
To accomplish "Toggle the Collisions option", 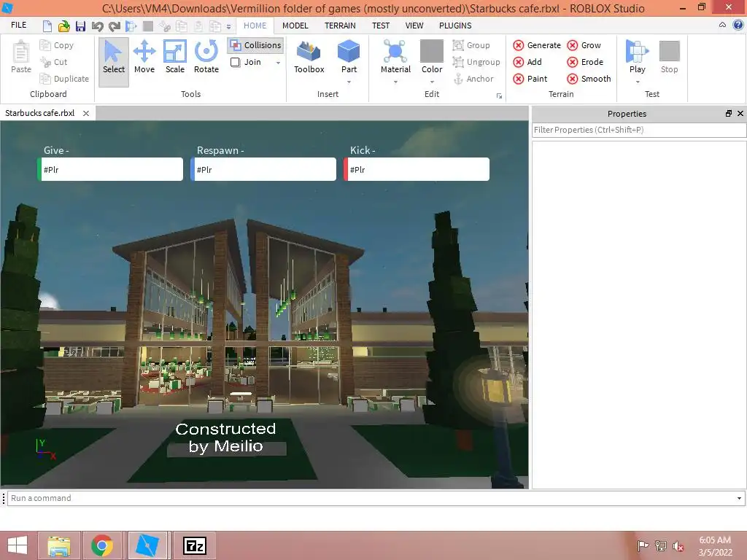I will coord(255,45).
